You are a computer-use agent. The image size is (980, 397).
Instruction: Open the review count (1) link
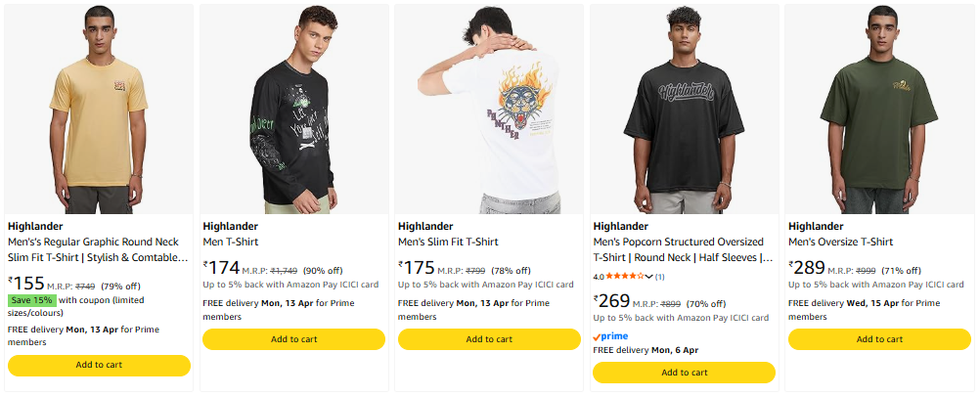(660, 277)
